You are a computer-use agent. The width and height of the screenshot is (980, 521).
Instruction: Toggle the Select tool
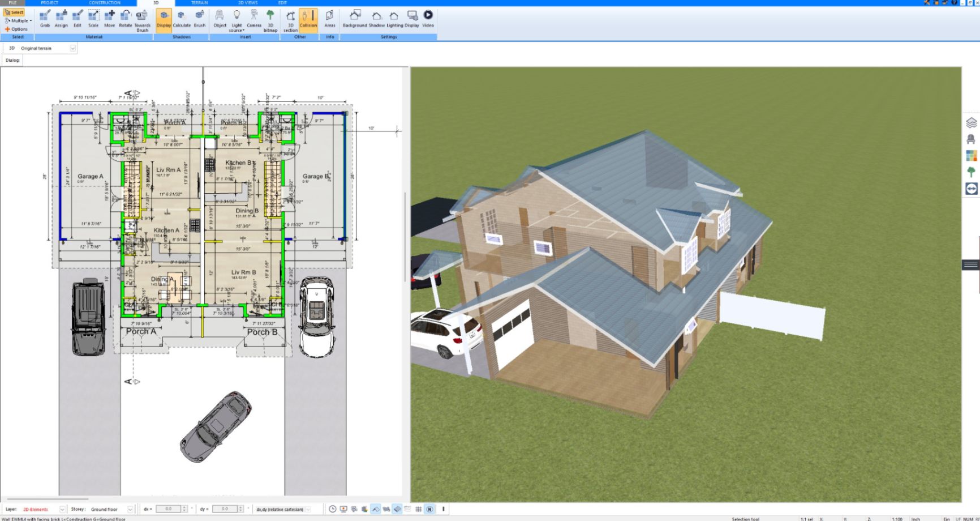(x=14, y=12)
